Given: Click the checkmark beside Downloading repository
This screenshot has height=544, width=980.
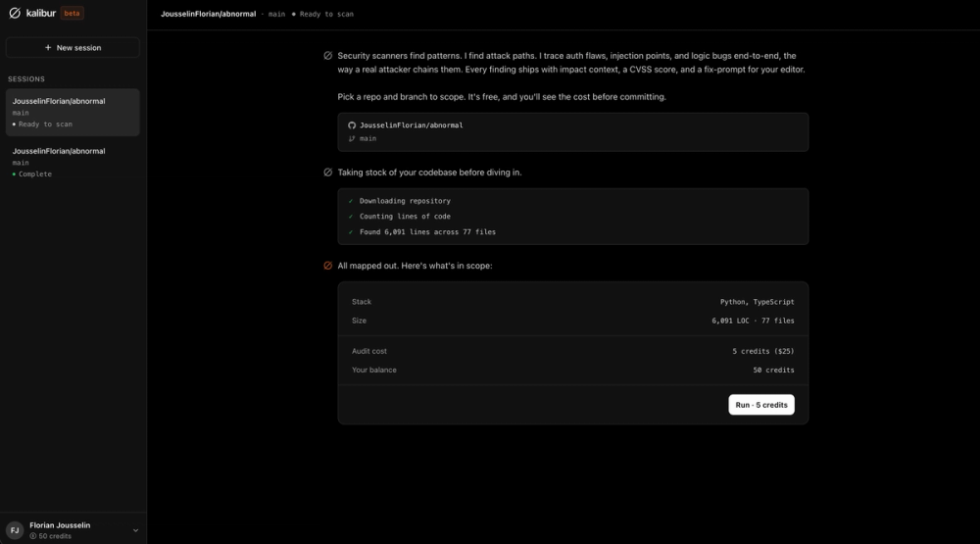Looking at the screenshot, I should [x=351, y=201].
